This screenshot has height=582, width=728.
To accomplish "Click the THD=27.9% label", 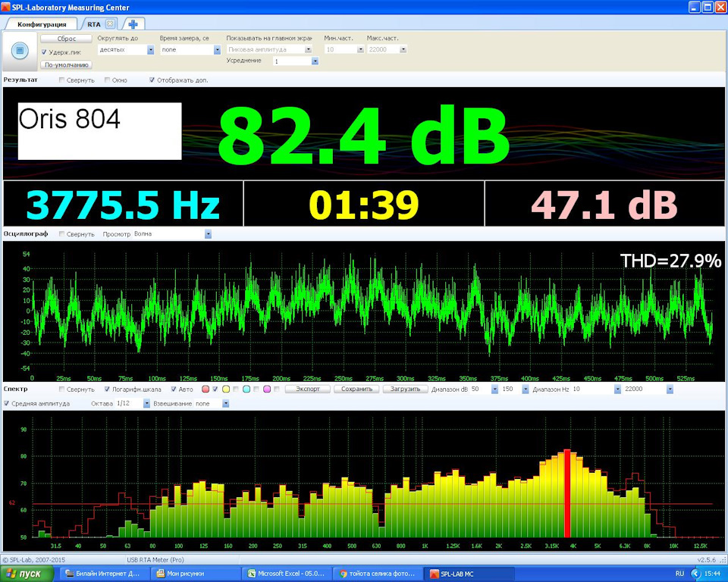I will pos(670,261).
